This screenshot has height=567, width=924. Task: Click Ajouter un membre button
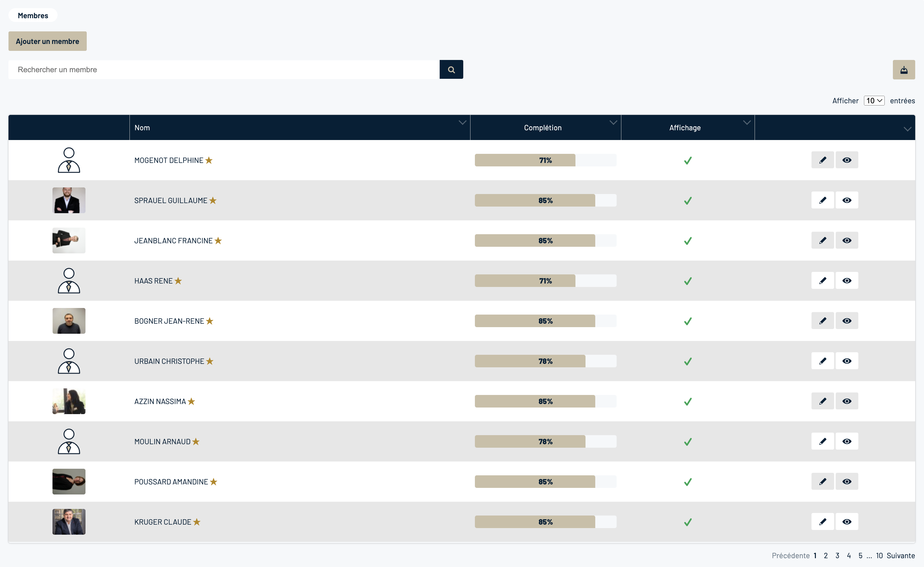(x=47, y=41)
